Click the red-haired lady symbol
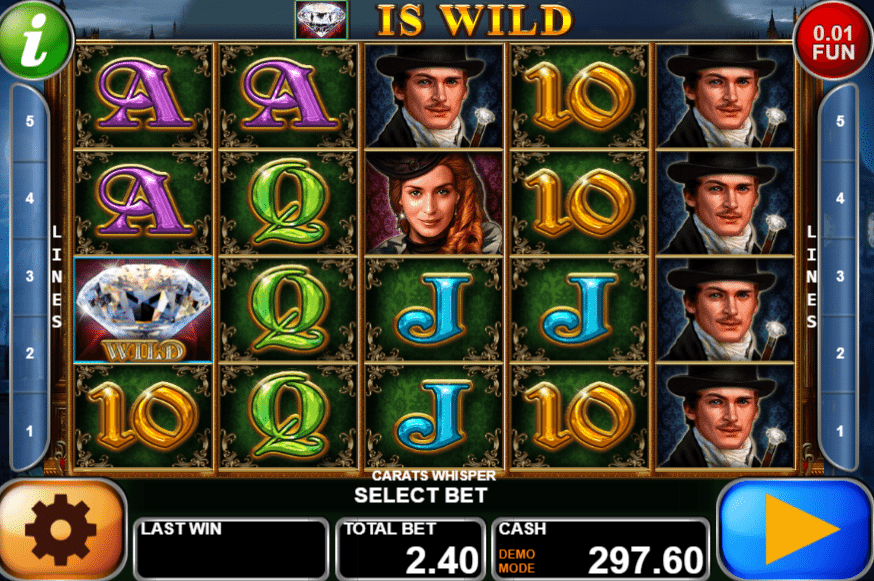 click(x=433, y=203)
